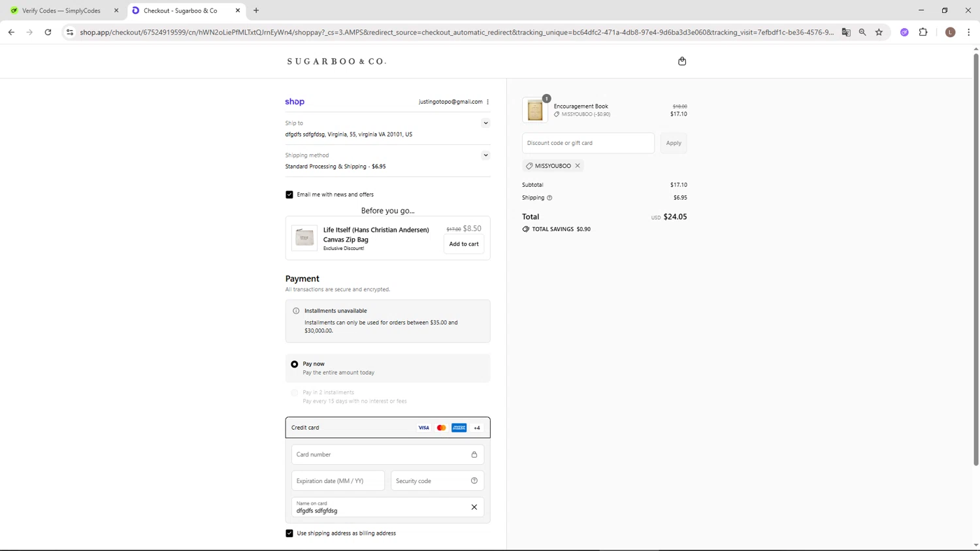Add the Canvas Zip Bag to cart
This screenshot has height=551, width=980.
[464, 244]
